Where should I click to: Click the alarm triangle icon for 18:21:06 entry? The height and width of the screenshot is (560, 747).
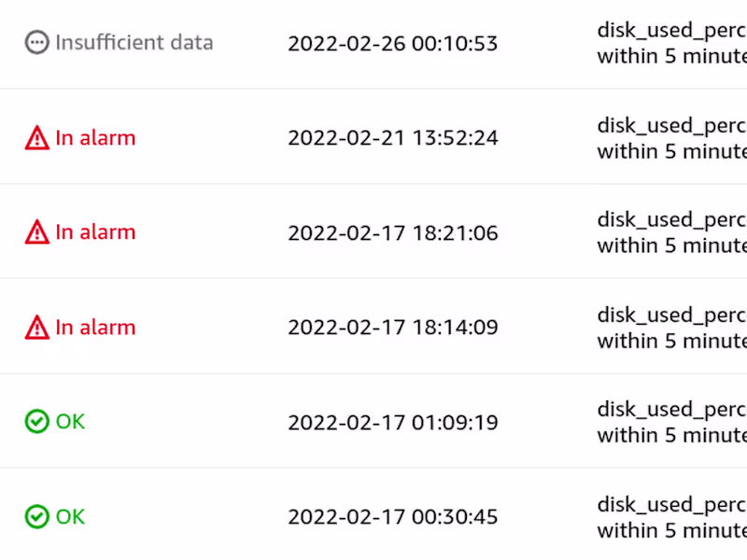tap(36, 232)
